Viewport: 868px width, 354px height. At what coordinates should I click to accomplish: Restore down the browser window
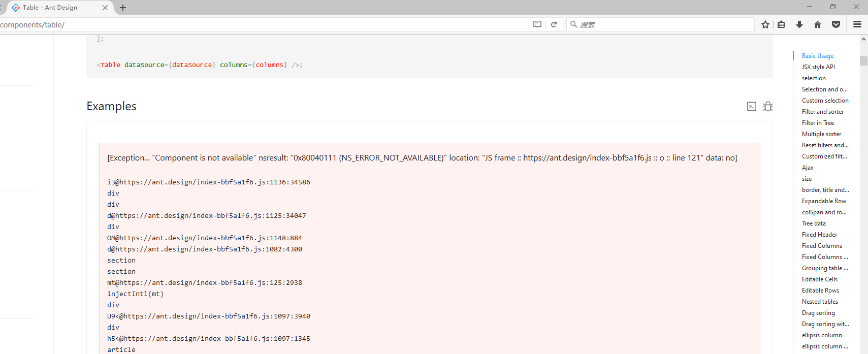click(833, 7)
